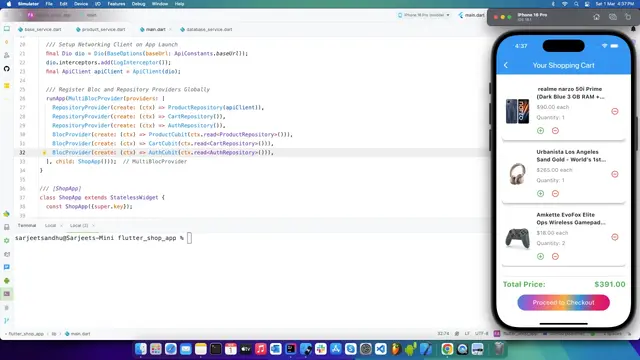Remove Amkette EvoFox gamepad from cart
640x360 pixels.
[x=615, y=237]
